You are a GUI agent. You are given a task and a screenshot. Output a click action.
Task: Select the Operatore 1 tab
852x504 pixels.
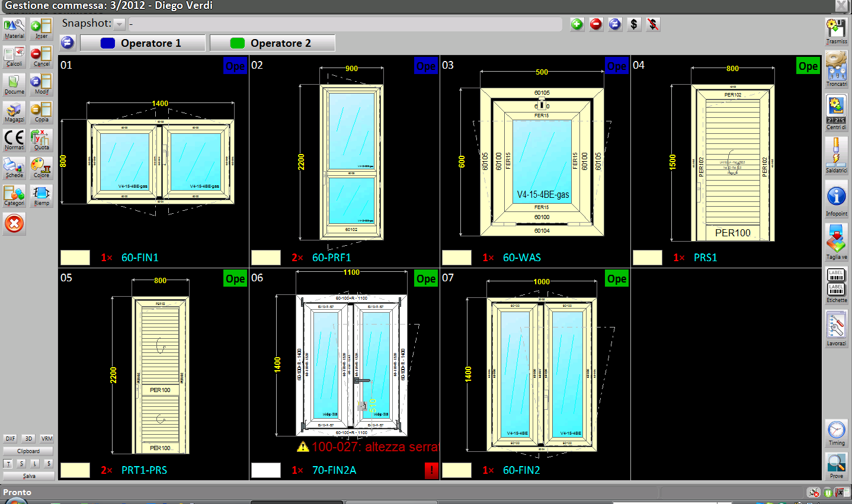(x=143, y=43)
